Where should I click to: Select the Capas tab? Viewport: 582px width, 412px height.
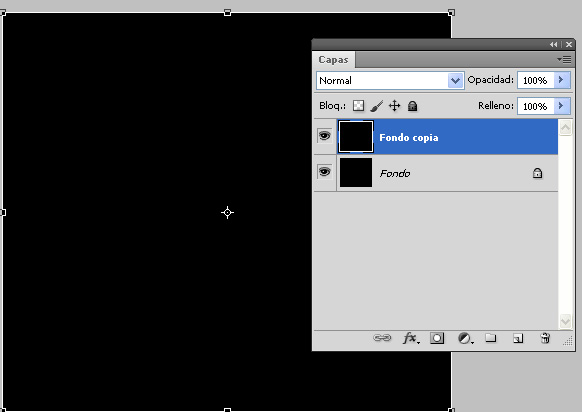[x=333, y=60]
